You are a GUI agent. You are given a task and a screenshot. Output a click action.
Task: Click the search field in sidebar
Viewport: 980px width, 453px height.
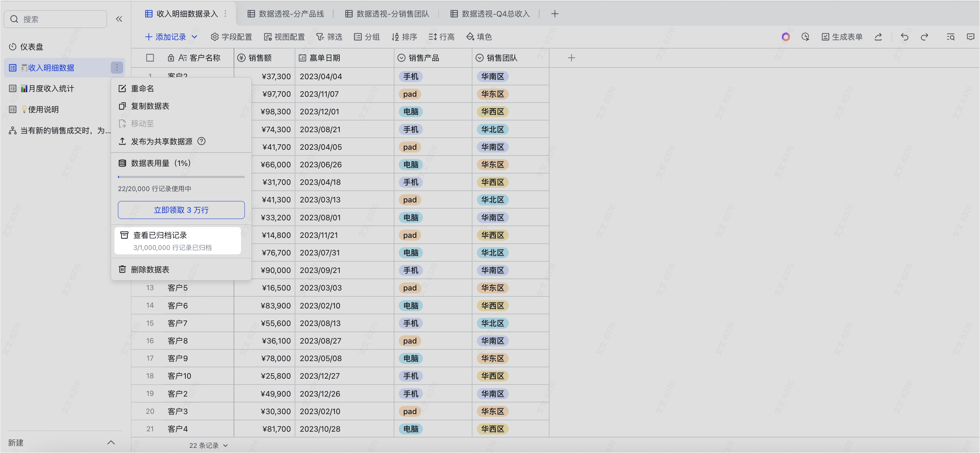pos(56,19)
